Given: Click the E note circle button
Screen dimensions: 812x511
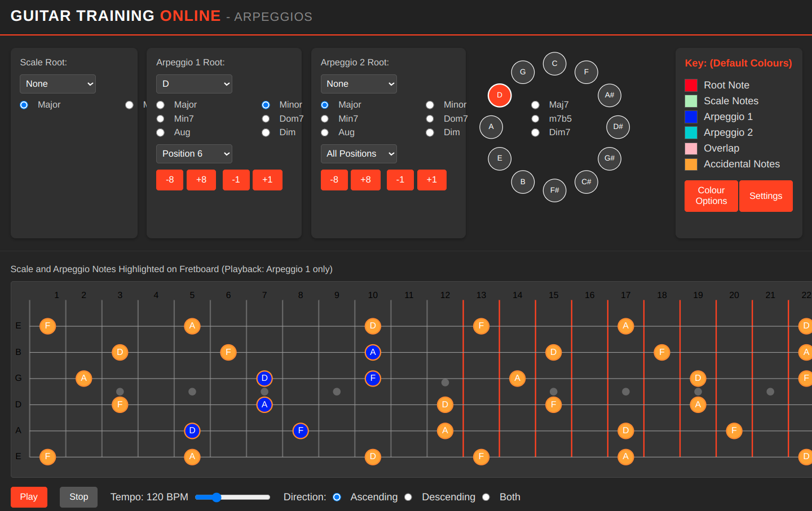Looking at the screenshot, I should pyautogui.click(x=500, y=159).
